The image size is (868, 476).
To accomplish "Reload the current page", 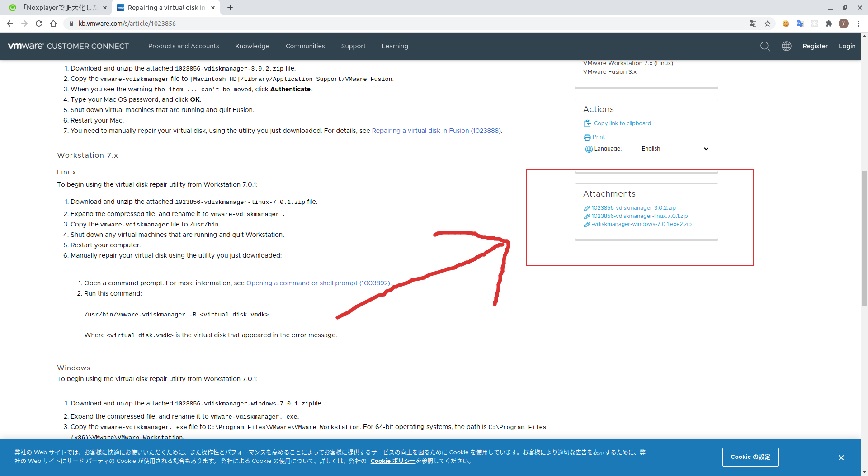I will pos(39,24).
